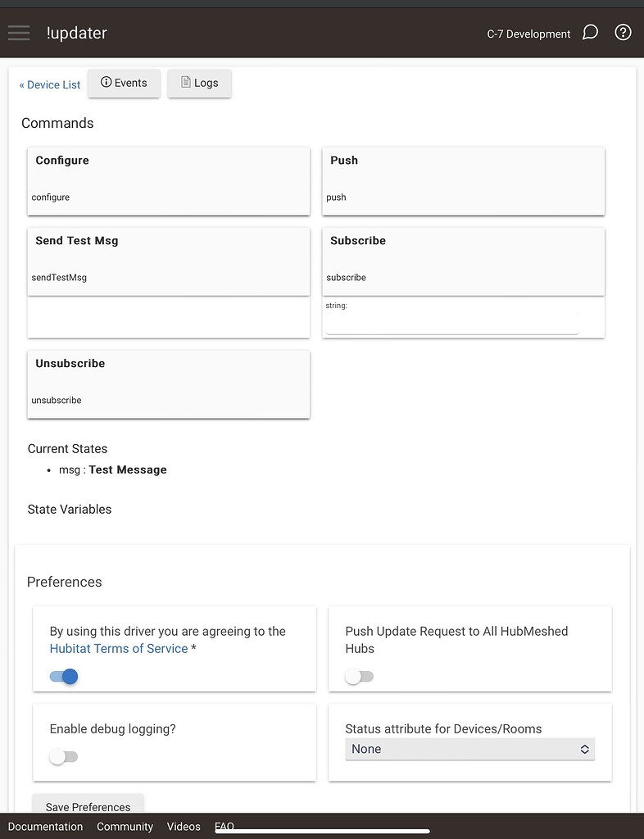Open the Status attribute for Devices/Rooms dropdown
This screenshot has width=644, height=839.
coord(469,749)
